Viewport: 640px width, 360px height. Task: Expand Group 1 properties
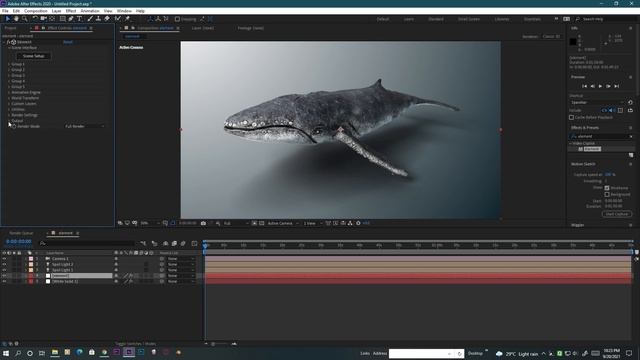coord(9,64)
